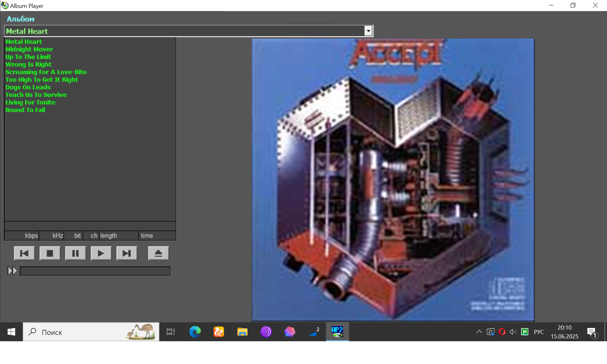
Task: Click the red Opera tray icon
Action: pyautogui.click(x=502, y=332)
